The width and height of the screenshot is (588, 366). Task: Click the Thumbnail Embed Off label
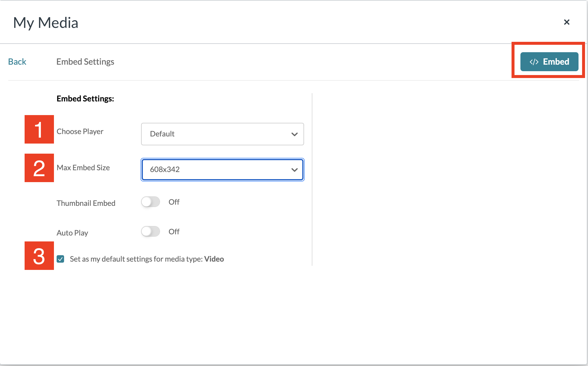pos(174,202)
